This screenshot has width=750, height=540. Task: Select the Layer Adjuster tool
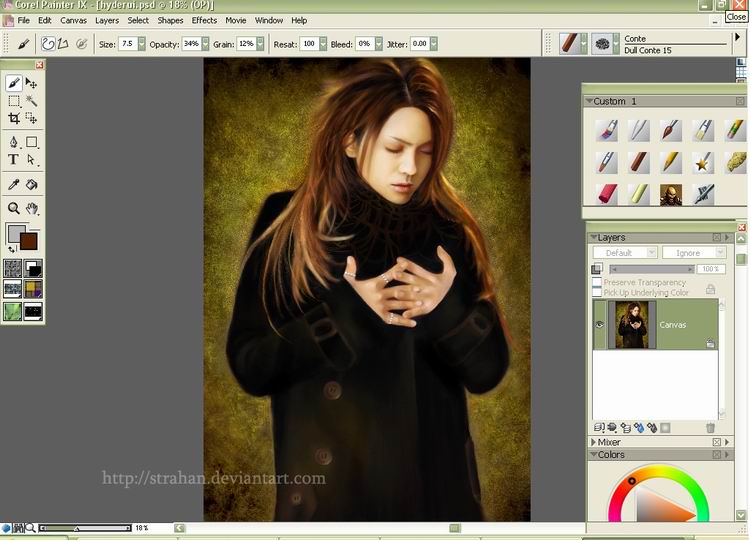click(x=32, y=83)
